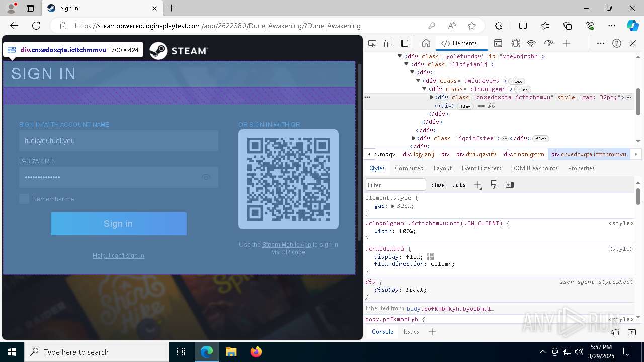Toggle DevTools sidebar dock icon
Viewport: 644px width, 362px height.
coord(405,43)
